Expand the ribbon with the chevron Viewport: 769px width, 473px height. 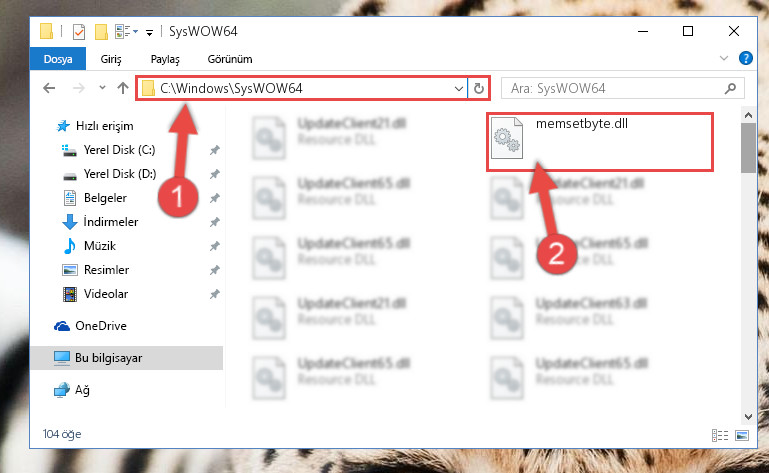tap(723, 58)
